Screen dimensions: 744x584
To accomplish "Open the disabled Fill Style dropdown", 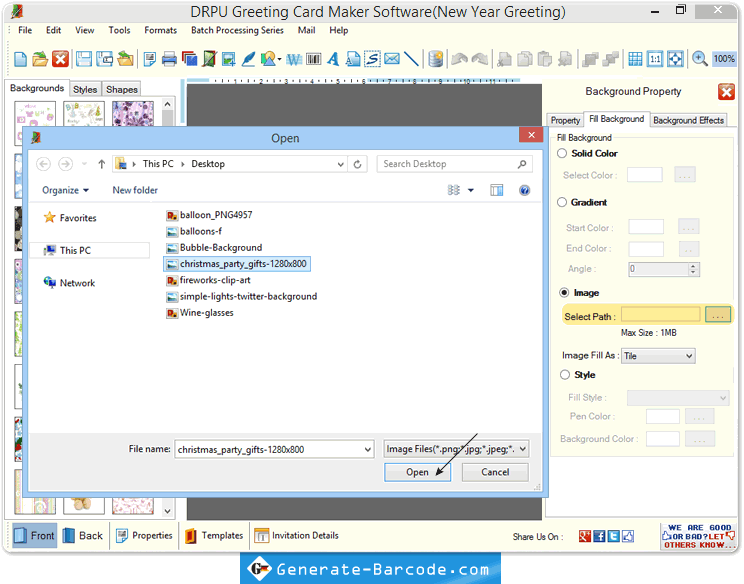I will pos(678,398).
